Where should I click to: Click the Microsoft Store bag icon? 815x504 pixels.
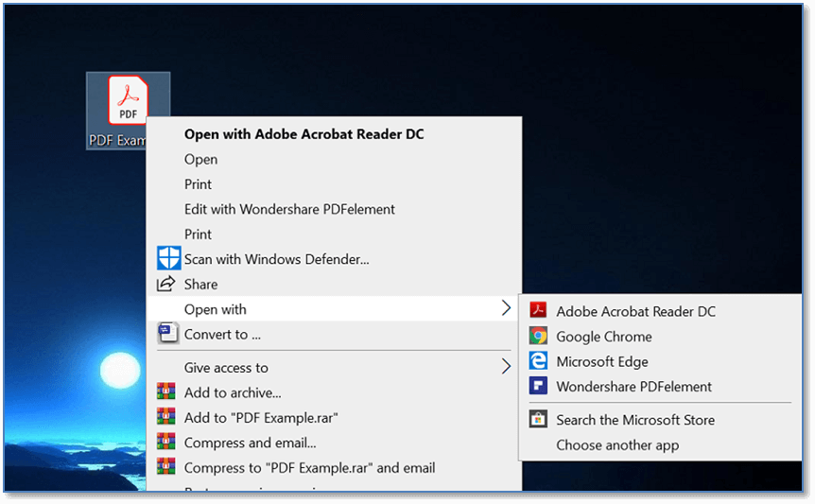(x=538, y=419)
